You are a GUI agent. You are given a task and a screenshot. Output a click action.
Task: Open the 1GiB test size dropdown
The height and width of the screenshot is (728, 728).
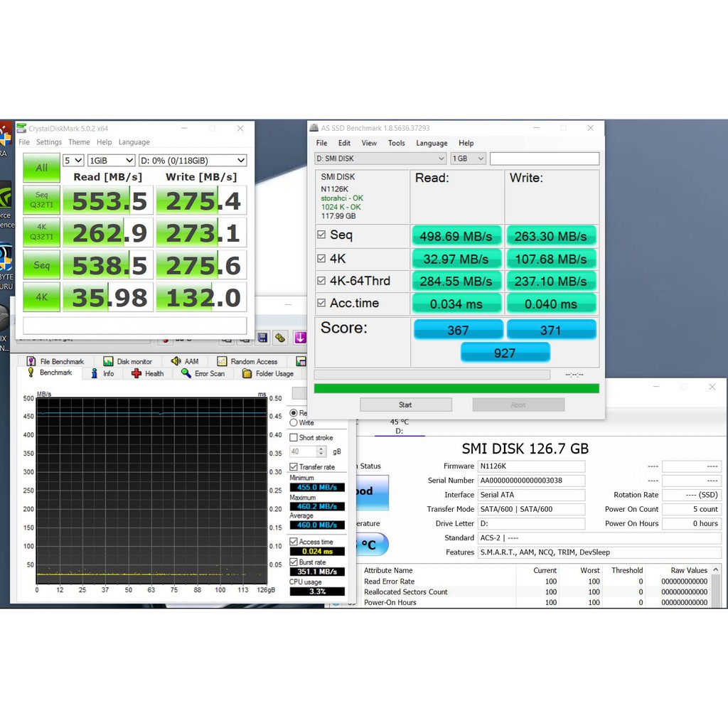pyautogui.click(x=112, y=160)
